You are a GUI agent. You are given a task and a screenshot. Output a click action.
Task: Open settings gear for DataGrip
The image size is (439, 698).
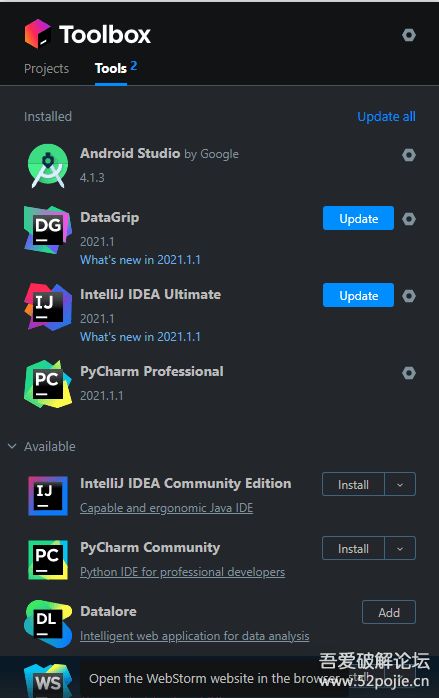(x=409, y=219)
